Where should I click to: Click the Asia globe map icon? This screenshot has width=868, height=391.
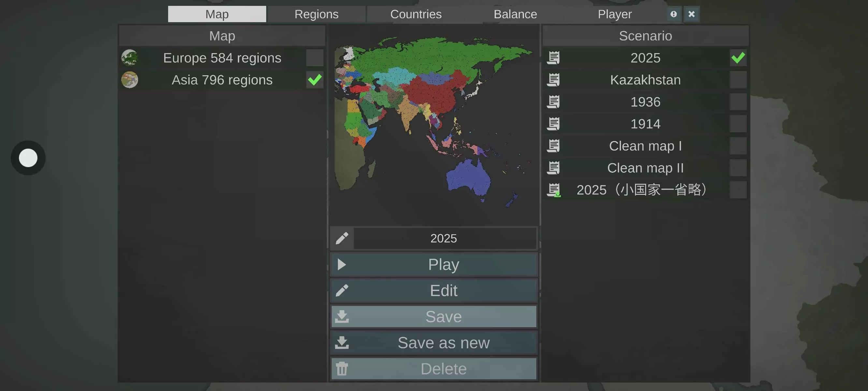pos(129,80)
